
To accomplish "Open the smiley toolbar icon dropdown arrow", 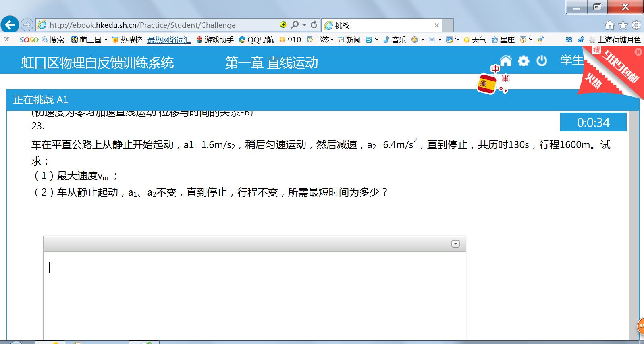I will click(422, 40).
